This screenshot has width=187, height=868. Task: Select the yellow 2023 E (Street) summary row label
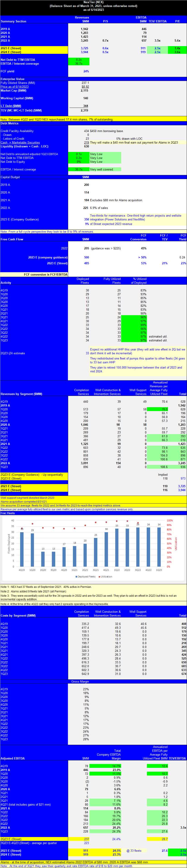coord(34,48)
